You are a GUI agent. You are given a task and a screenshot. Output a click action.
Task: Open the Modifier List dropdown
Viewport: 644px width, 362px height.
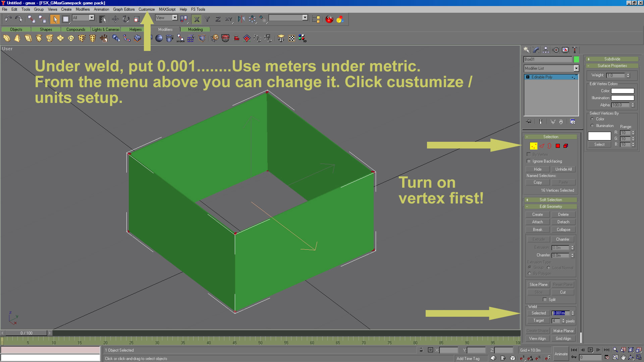576,68
